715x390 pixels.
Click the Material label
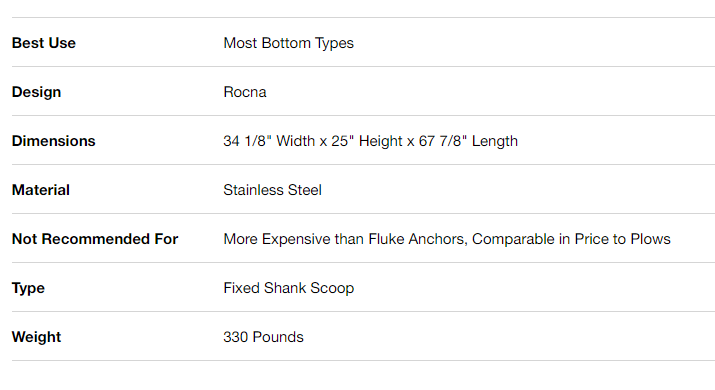click(x=41, y=190)
